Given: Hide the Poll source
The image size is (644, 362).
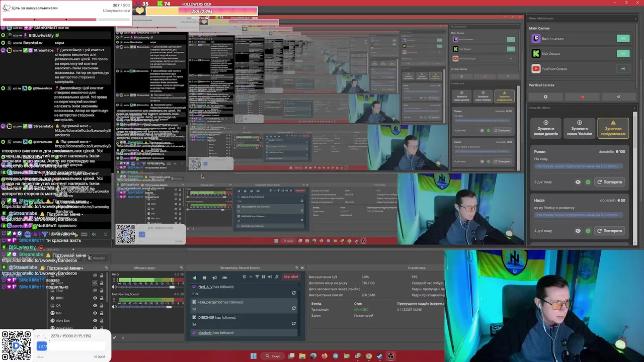Looking at the screenshot, I should 95,313.
